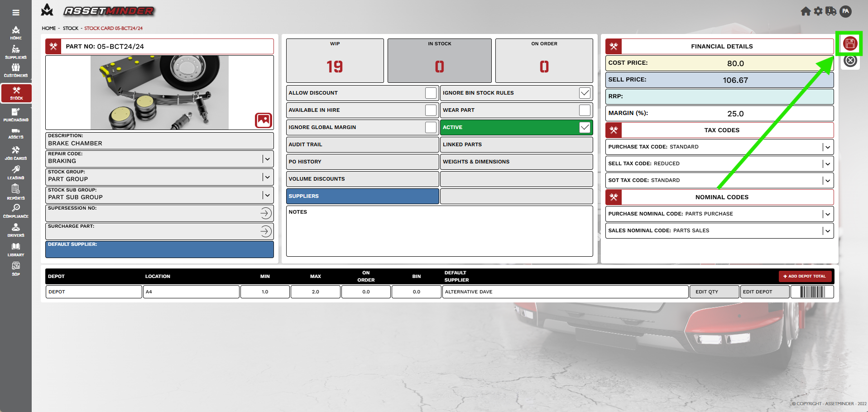This screenshot has width=868, height=412.
Task: Open Job Cards from the sidebar
Action: 16,153
